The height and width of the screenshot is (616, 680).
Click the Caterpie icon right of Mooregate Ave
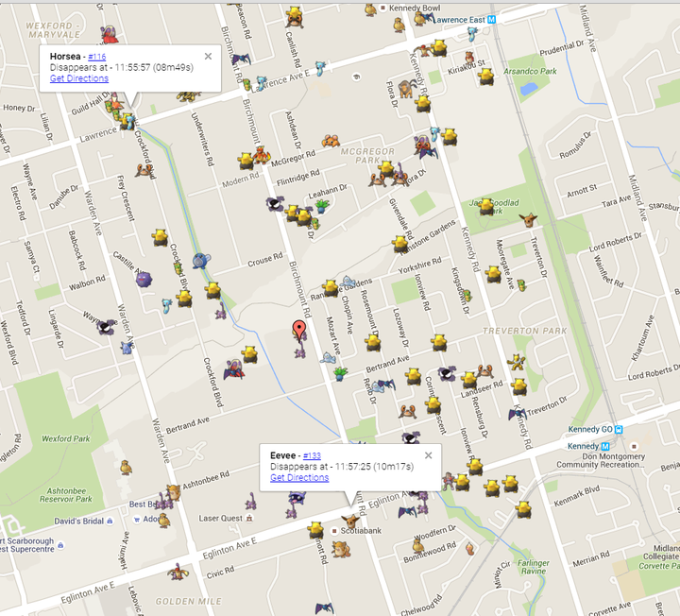click(521, 285)
